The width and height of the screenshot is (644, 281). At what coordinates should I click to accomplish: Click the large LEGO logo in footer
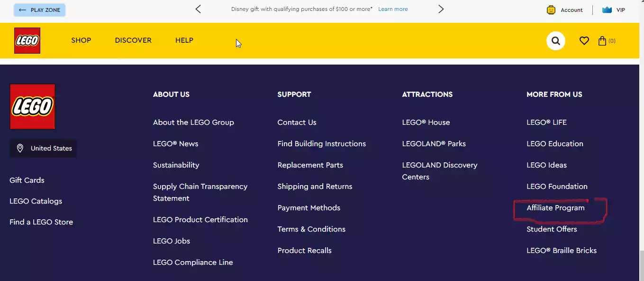click(x=32, y=106)
